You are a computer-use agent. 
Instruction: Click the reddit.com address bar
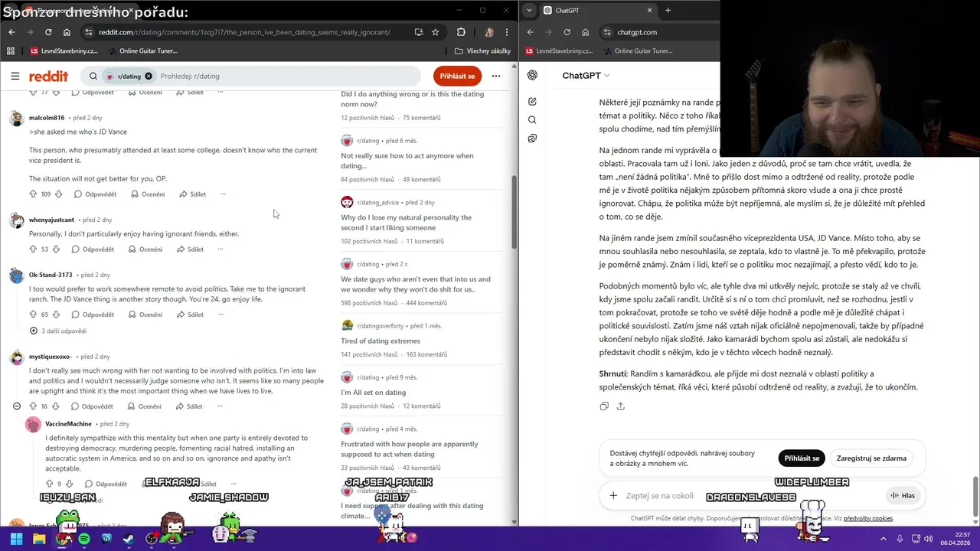click(x=243, y=32)
